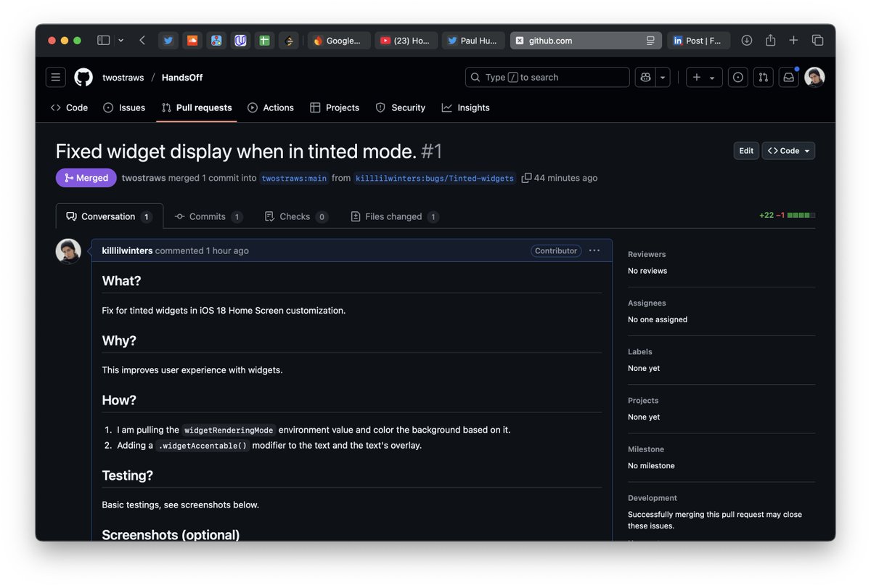Click the +22 −1 diffstat indicator
This screenshot has width=871, height=588.
[787, 216]
